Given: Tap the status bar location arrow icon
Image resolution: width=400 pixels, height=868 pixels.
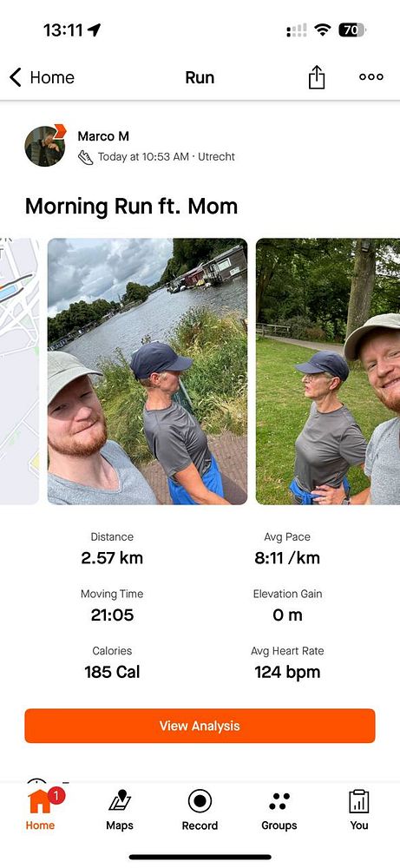Looking at the screenshot, I should click(x=95, y=30).
